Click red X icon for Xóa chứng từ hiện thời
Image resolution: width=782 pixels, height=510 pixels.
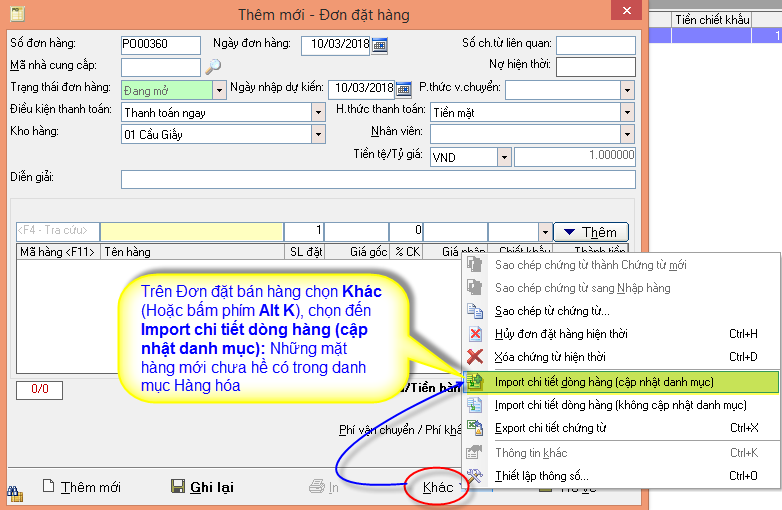tap(476, 357)
